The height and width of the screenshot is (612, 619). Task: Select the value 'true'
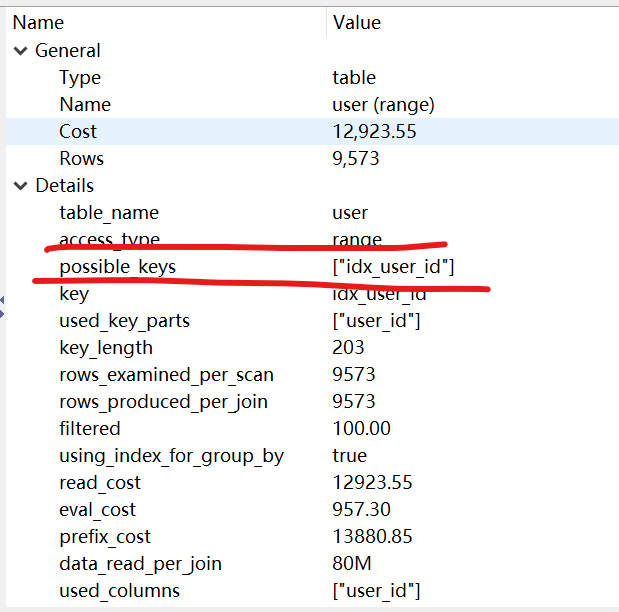click(x=350, y=456)
